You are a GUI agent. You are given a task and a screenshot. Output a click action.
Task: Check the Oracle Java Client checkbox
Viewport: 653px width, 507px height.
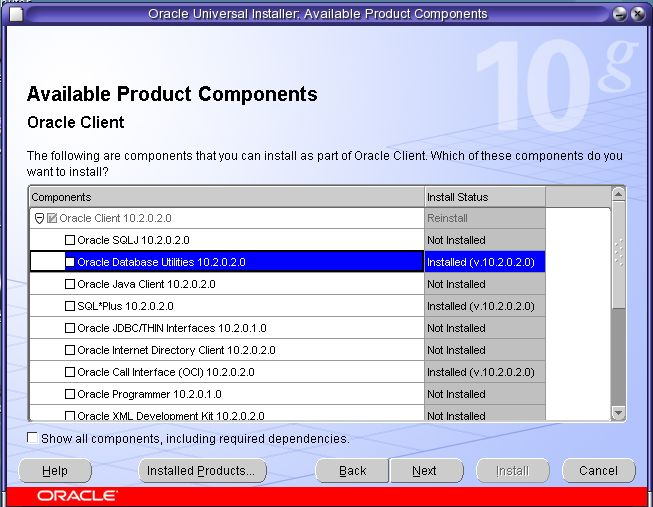[70, 284]
